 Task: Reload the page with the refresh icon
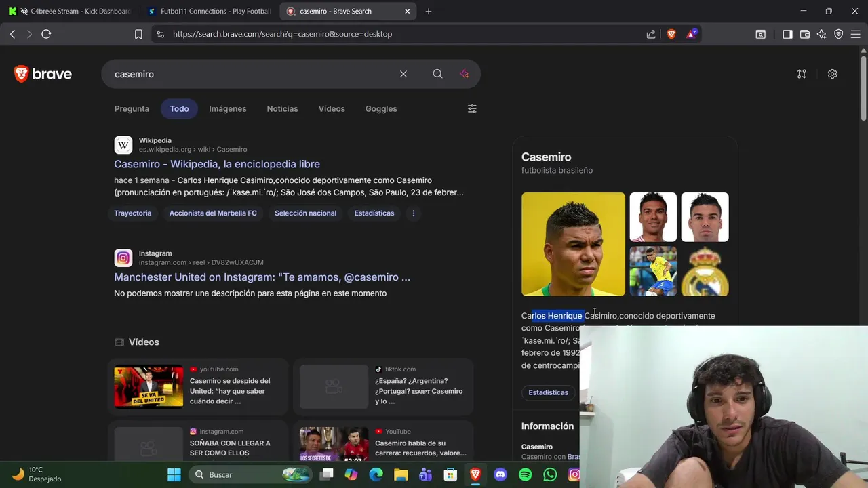[46, 34]
